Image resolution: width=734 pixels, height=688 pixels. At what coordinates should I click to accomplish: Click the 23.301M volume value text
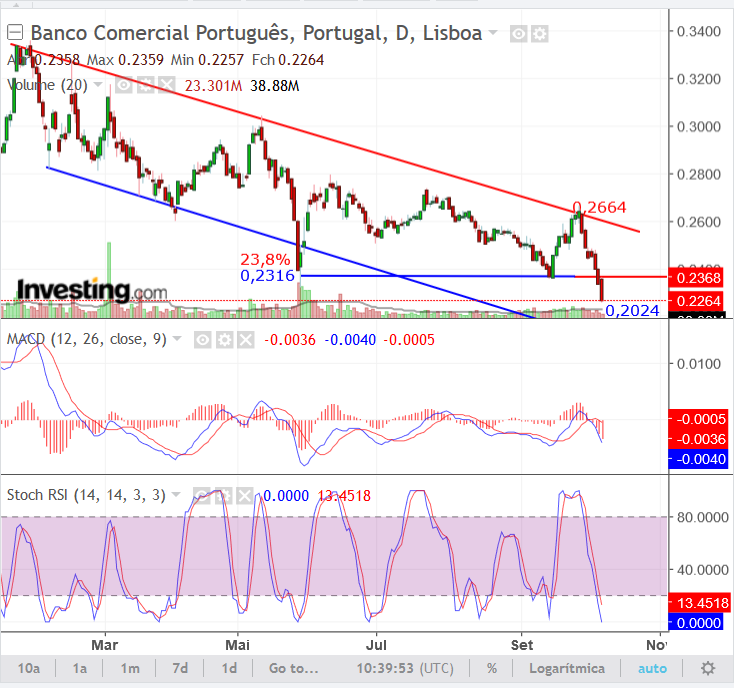[x=213, y=86]
